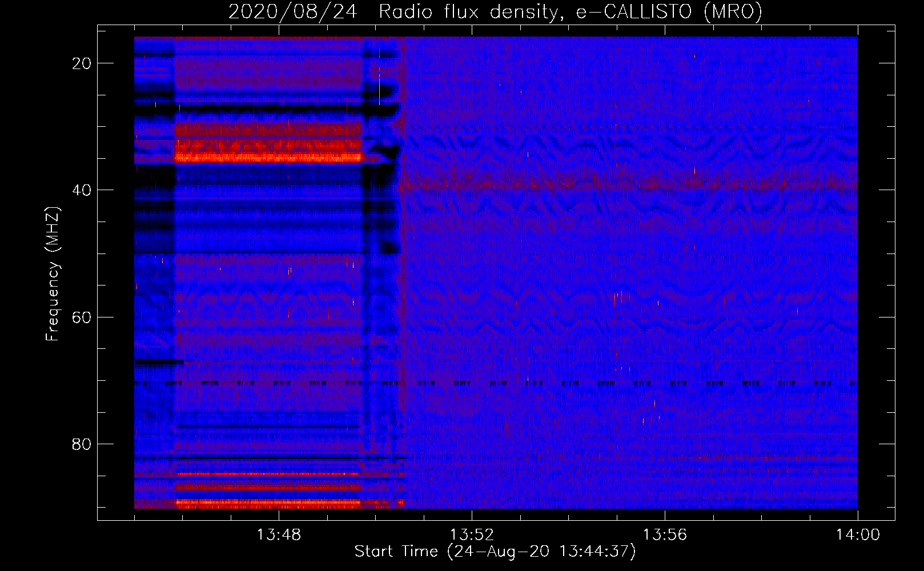Click the plot title "2020/08/24 Radio flux density, e-CALLISTO (MRO)"
Viewport: 924px width, 571px height.
pyautogui.click(x=495, y=11)
